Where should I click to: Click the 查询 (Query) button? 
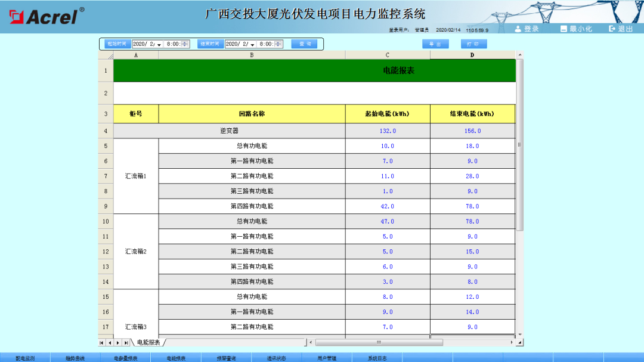coord(305,44)
